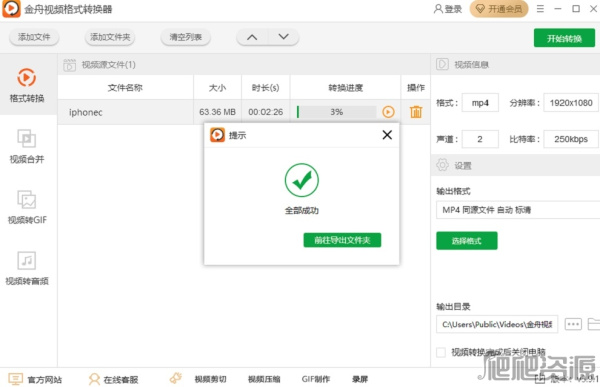Start conversion with 开始转换
600x387 pixels.
tap(564, 38)
